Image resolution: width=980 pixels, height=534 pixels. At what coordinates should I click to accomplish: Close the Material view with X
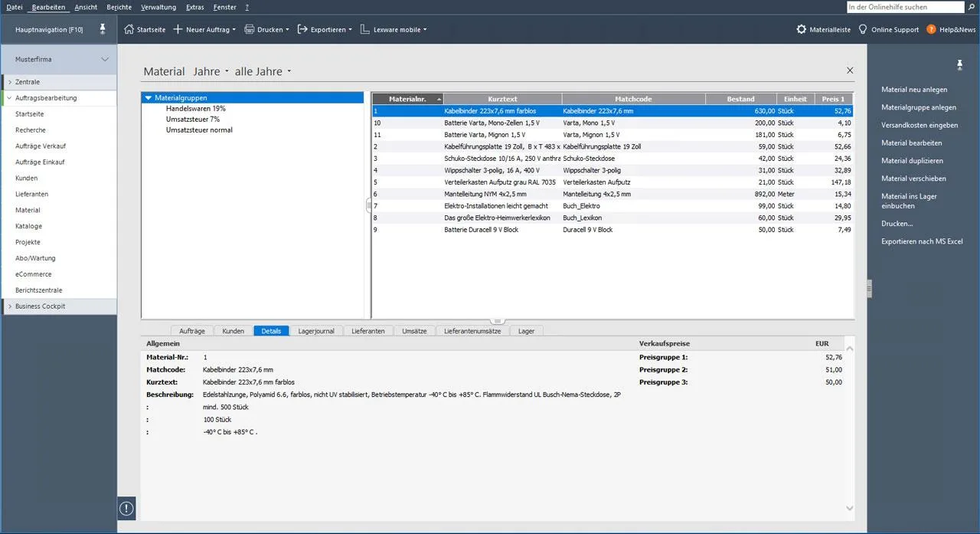[850, 70]
